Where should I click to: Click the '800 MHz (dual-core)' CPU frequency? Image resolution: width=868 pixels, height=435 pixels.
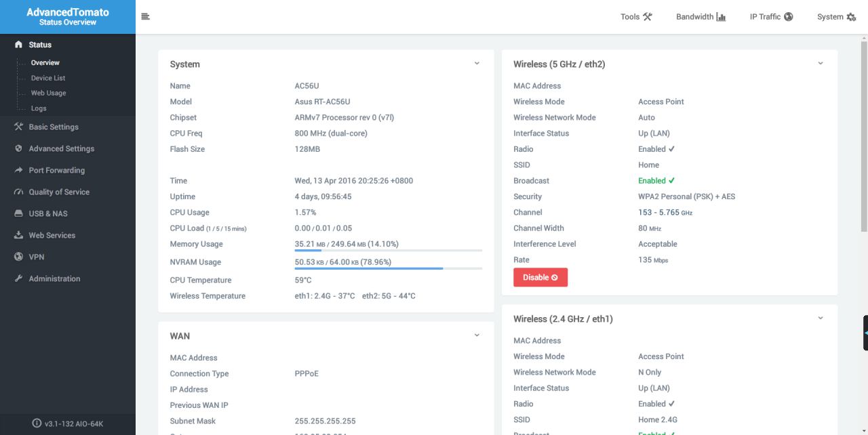[x=331, y=133]
